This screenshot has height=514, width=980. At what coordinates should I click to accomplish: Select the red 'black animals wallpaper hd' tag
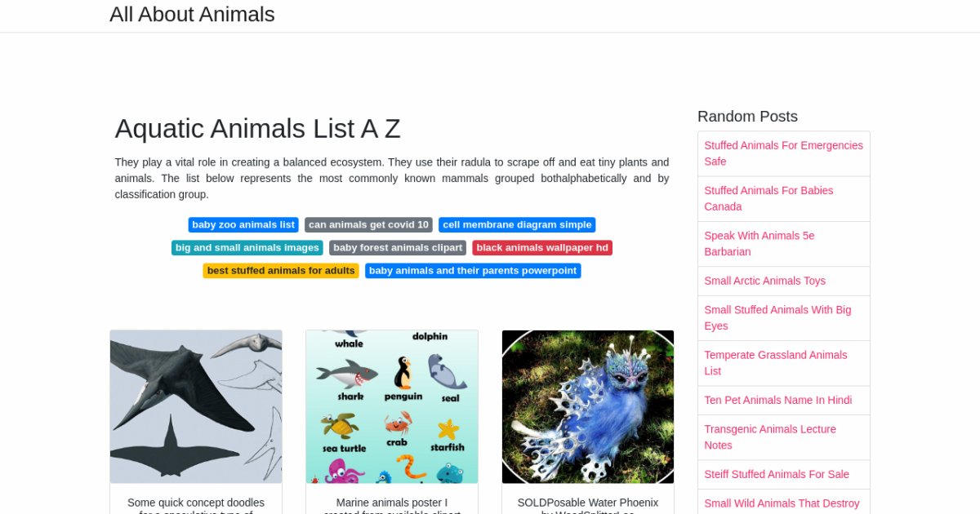[x=542, y=248]
